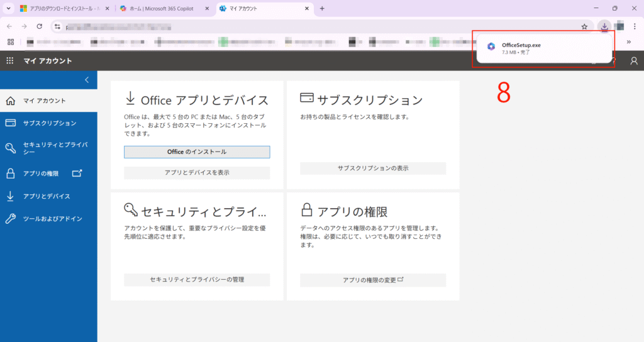The width and height of the screenshot is (644, 342).
Task: Click the browser back arrow
Action: (x=9, y=26)
